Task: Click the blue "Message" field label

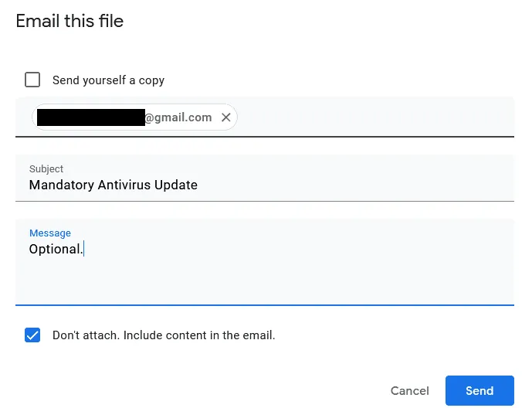Action: 50,233
